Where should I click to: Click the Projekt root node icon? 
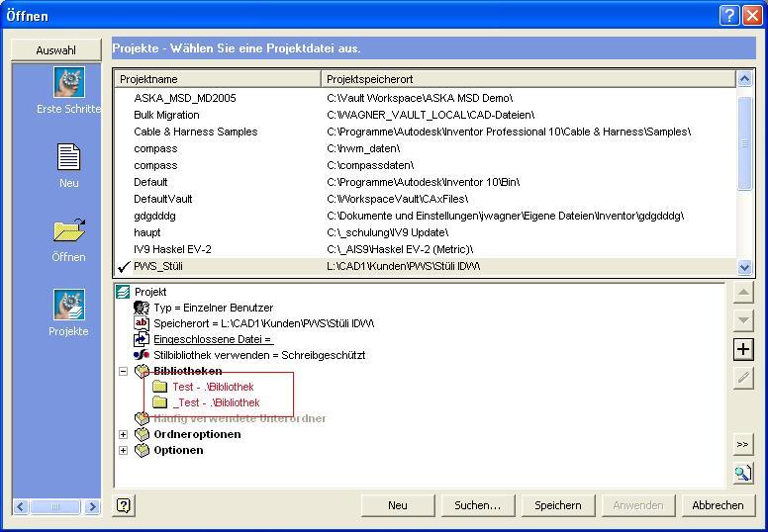(x=123, y=292)
